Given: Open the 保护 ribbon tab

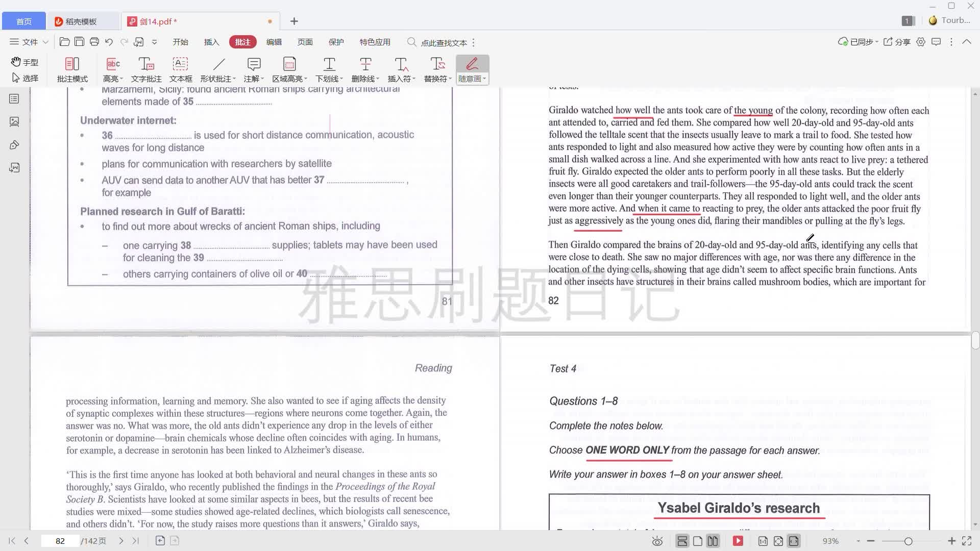Looking at the screenshot, I should [x=336, y=42].
